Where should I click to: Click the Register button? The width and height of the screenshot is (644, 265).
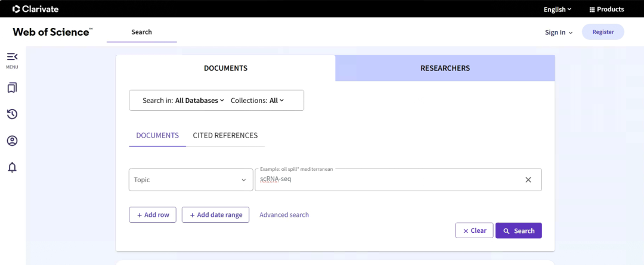tap(603, 32)
